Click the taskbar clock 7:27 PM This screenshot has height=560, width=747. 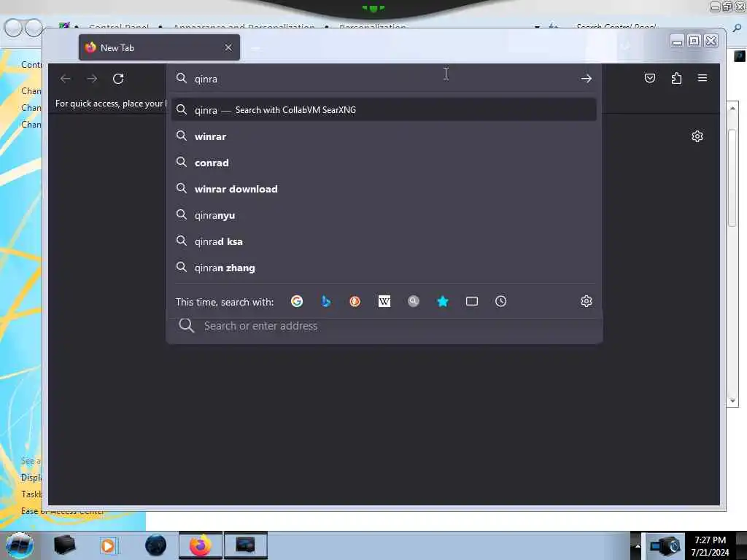(710, 546)
